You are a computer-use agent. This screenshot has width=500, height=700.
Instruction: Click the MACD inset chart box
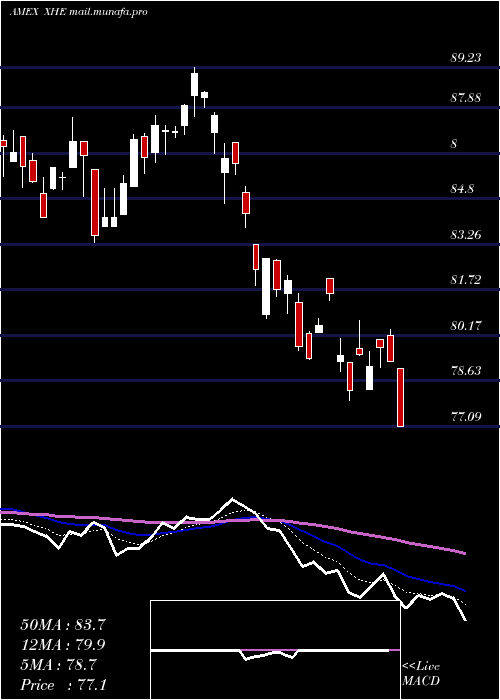pyautogui.click(x=275, y=650)
